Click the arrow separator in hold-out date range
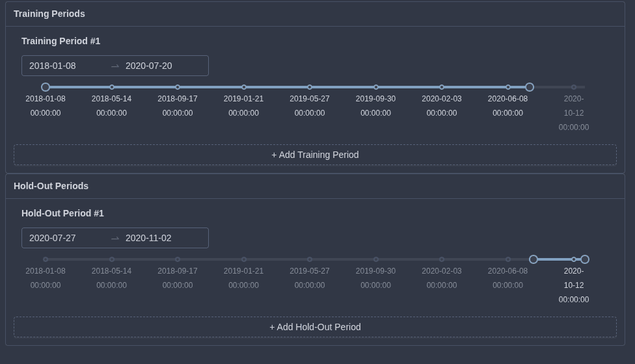 115,238
